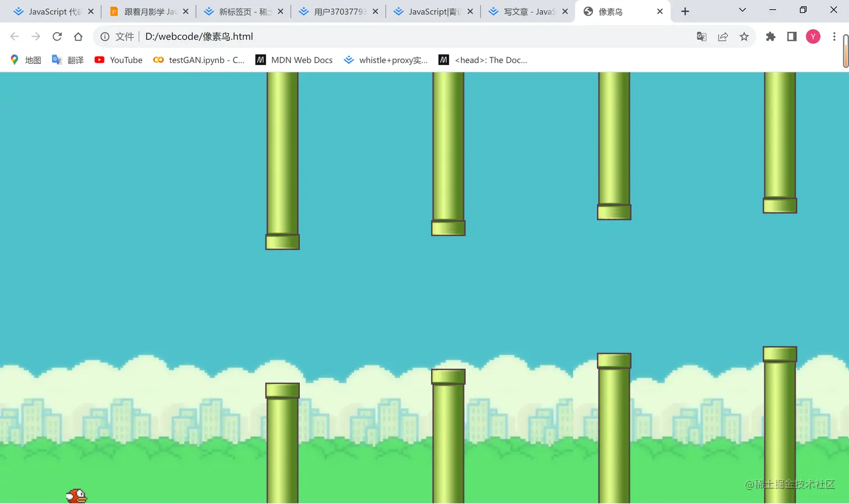Close the JavaScript 代码 tab
The height and width of the screenshot is (504, 849).
point(91,11)
